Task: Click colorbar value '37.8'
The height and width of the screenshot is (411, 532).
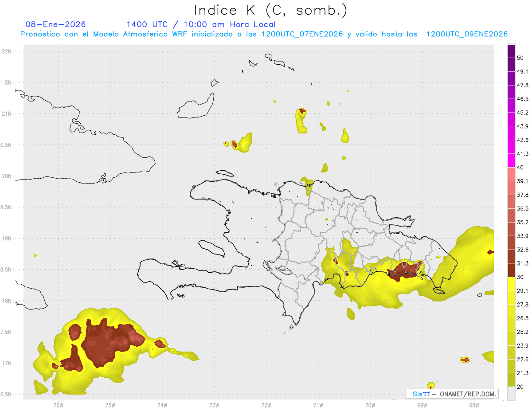Action: click(523, 195)
